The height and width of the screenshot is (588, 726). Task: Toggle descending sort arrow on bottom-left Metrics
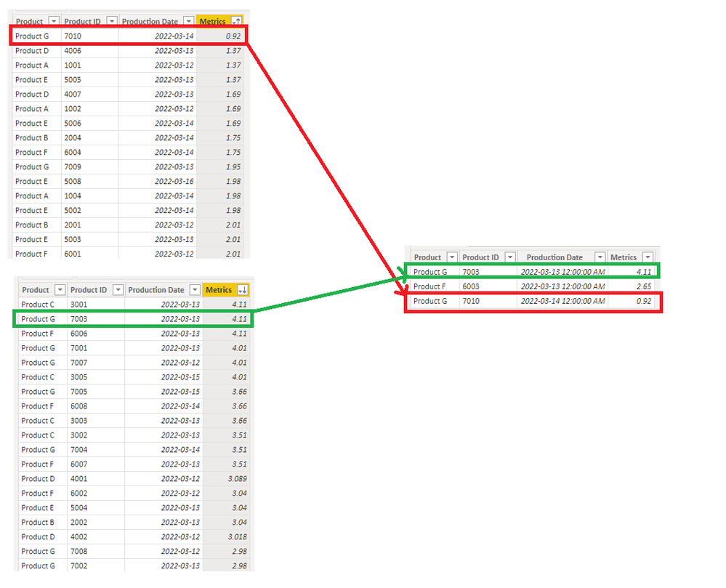pos(243,290)
